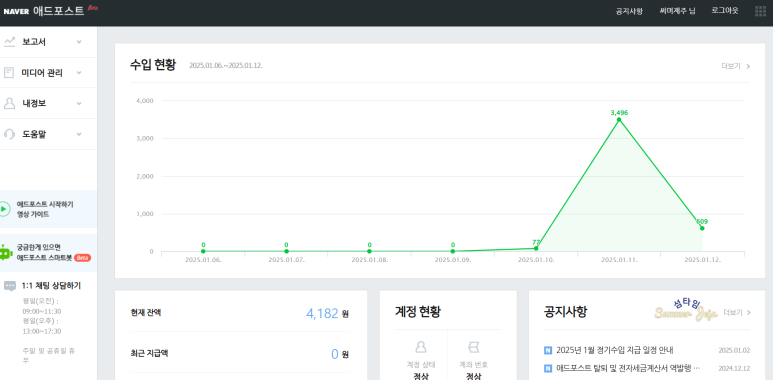
Task: Select the 미디어 관리 sidebar menu
Action: tap(48, 73)
